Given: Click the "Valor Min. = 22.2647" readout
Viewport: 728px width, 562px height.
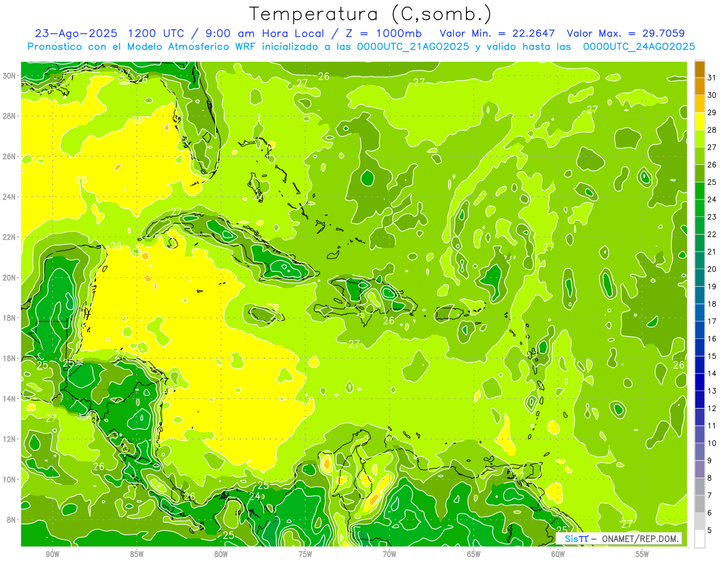Looking at the screenshot, I should pos(496,33).
